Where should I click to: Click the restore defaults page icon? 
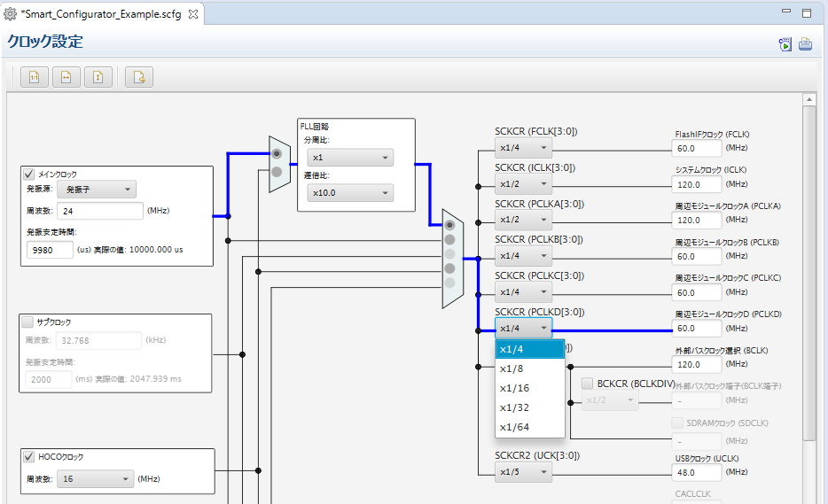pos(139,77)
